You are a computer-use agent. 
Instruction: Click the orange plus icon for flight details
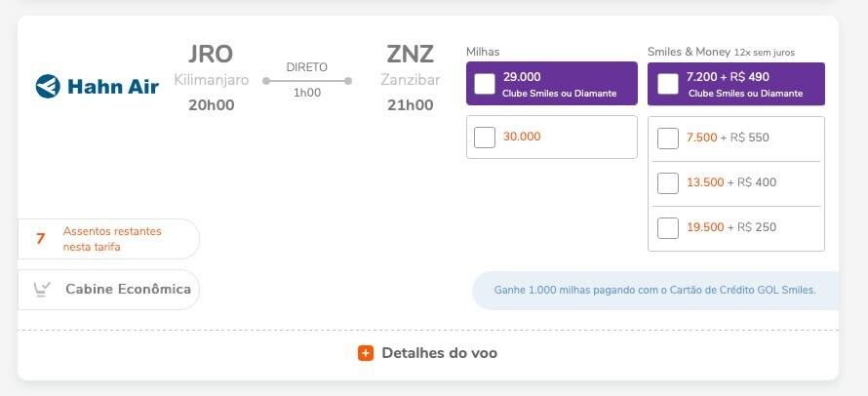click(366, 353)
